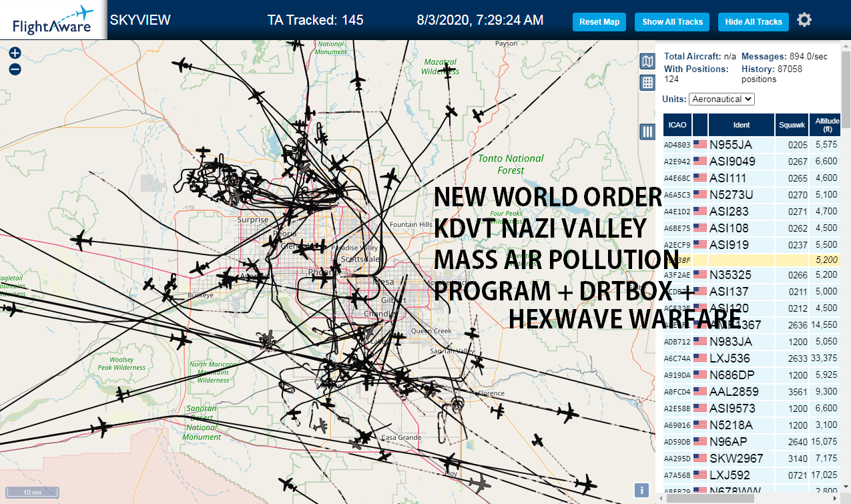Screen dimensions: 851x504
Task: Hide all aircraft tracks
Action: pyautogui.click(x=754, y=22)
